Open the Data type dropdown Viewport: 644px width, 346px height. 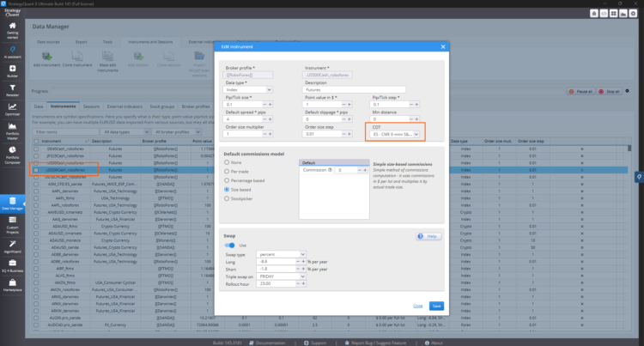pyautogui.click(x=247, y=89)
